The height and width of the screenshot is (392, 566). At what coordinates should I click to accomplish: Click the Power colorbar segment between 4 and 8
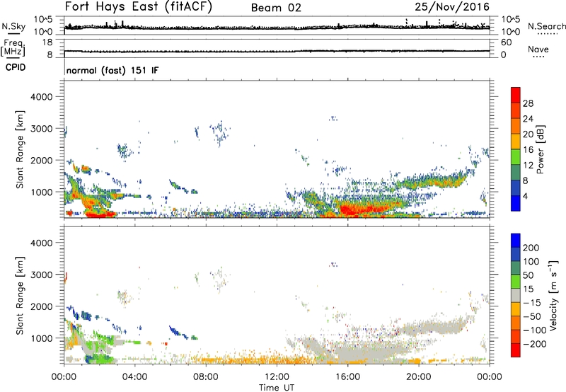pos(516,188)
